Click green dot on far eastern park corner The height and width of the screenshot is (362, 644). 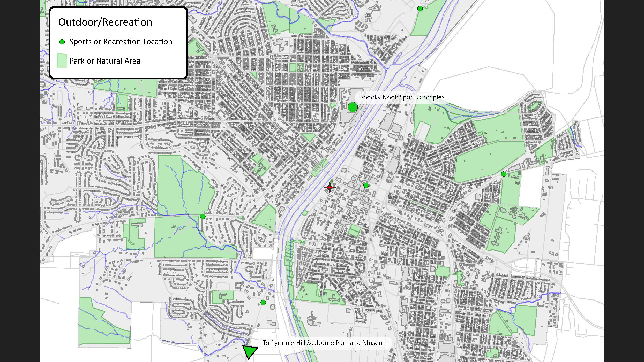click(503, 174)
